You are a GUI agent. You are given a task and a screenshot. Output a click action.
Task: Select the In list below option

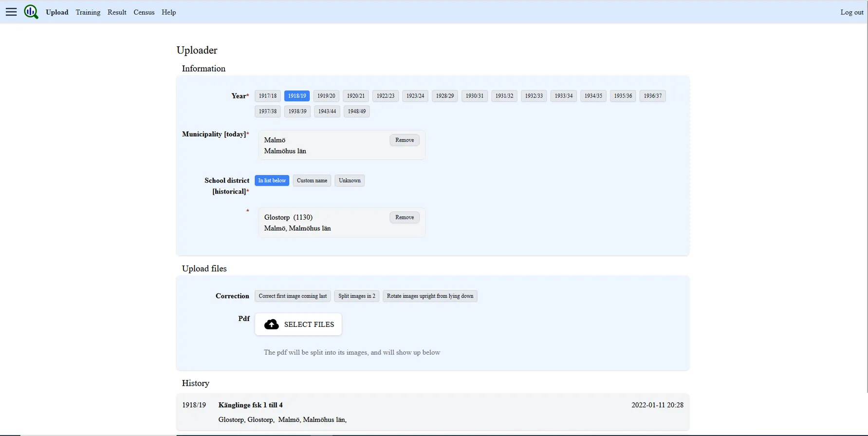272,181
